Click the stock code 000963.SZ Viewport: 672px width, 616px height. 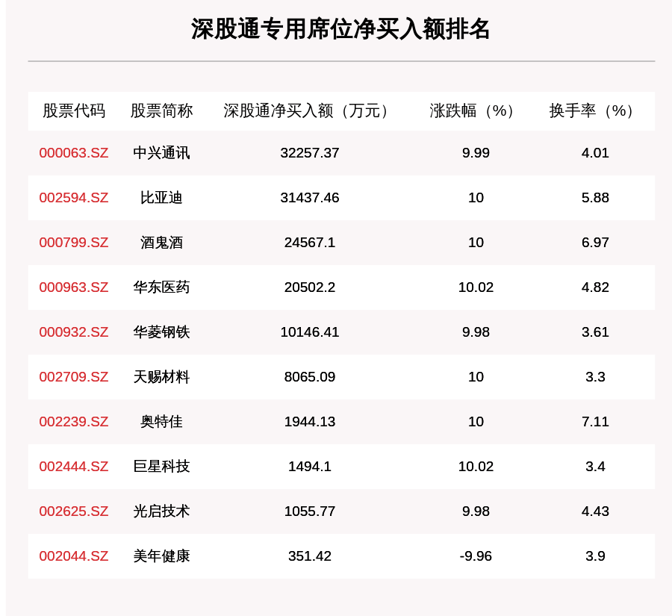tap(73, 287)
